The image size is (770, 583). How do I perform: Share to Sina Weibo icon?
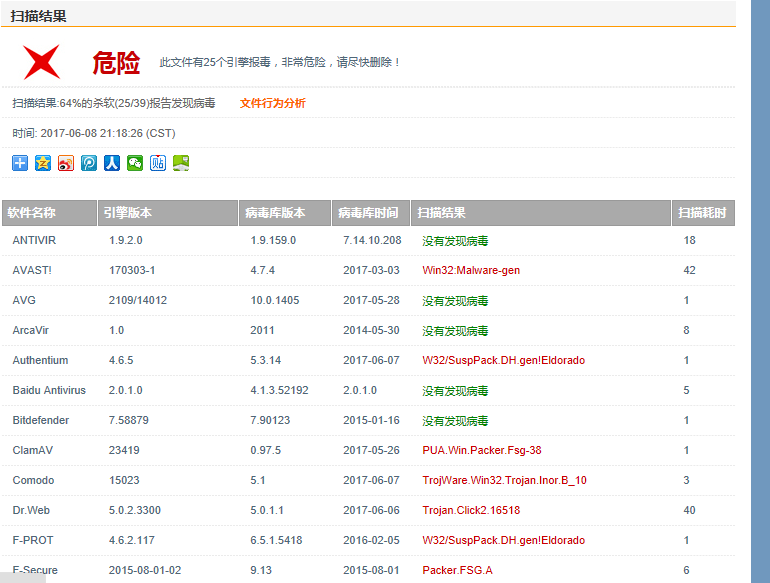coord(66,163)
